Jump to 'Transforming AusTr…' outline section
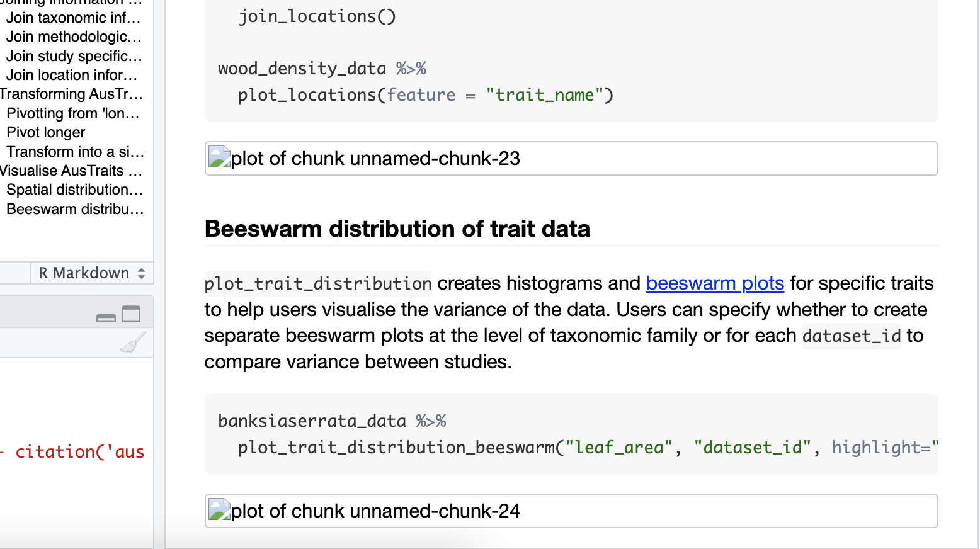The height and width of the screenshot is (549, 980). coord(72,94)
